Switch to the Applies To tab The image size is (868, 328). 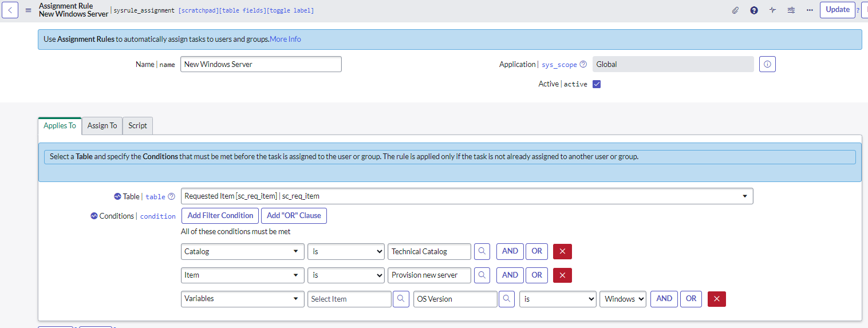60,125
